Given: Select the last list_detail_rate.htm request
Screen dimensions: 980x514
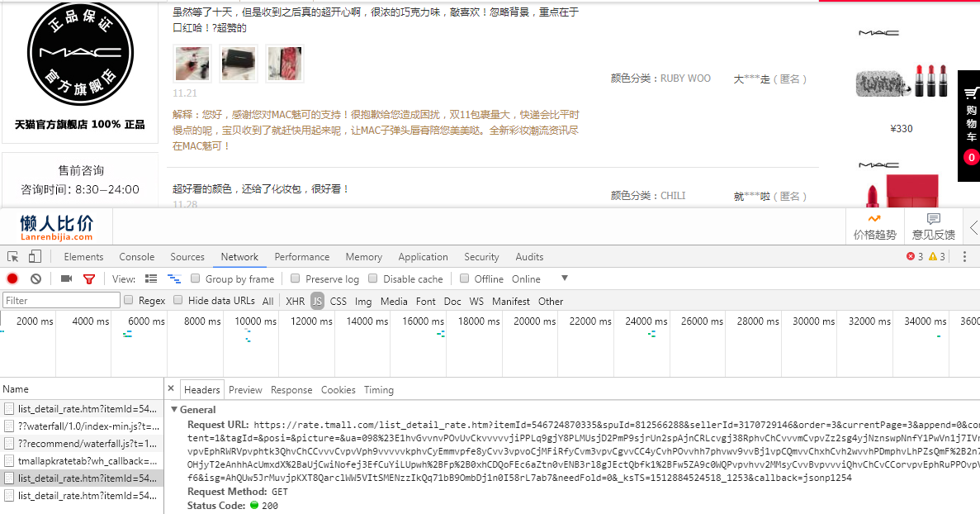Looking at the screenshot, I should click(x=81, y=495).
